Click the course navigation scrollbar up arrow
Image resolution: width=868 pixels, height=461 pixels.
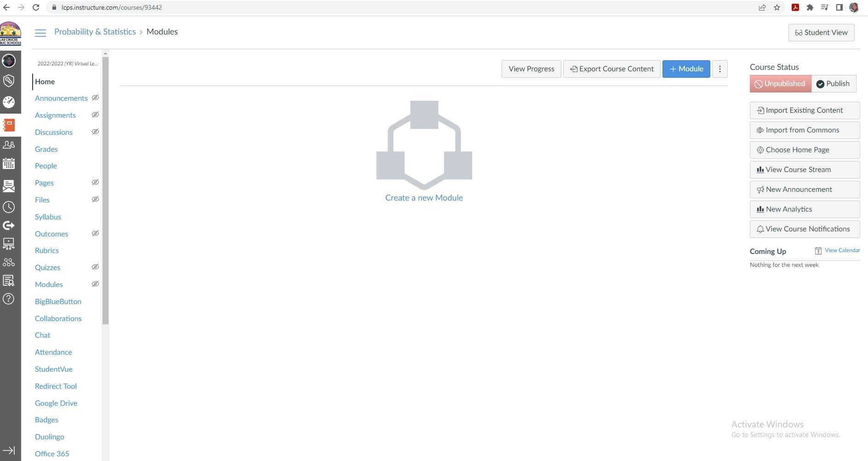[x=105, y=54]
